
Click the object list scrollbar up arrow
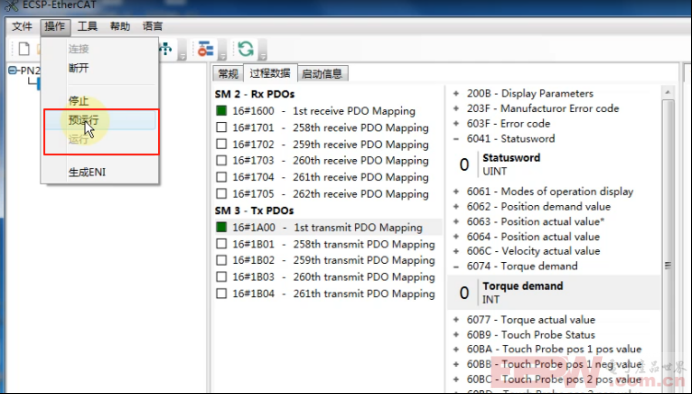click(668, 92)
